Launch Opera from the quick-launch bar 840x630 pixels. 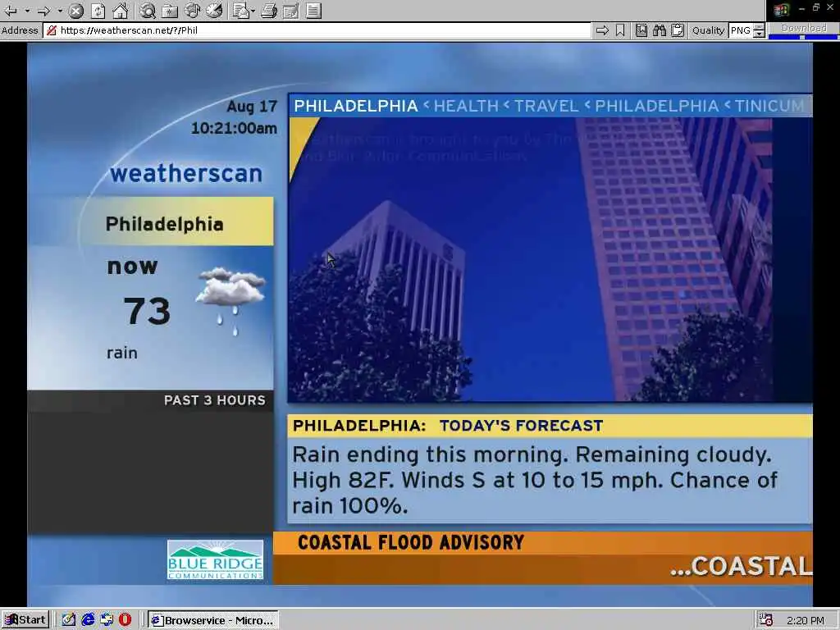point(125,620)
